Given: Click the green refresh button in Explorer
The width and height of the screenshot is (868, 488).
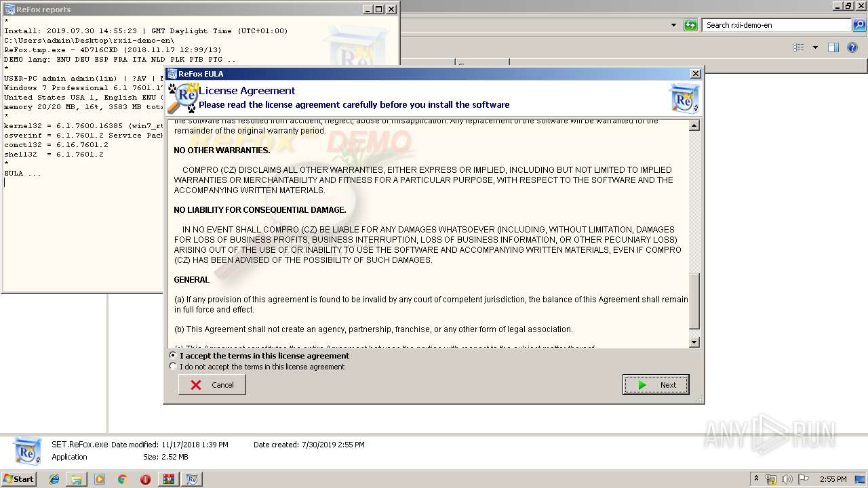Looking at the screenshot, I should click(690, 25).
